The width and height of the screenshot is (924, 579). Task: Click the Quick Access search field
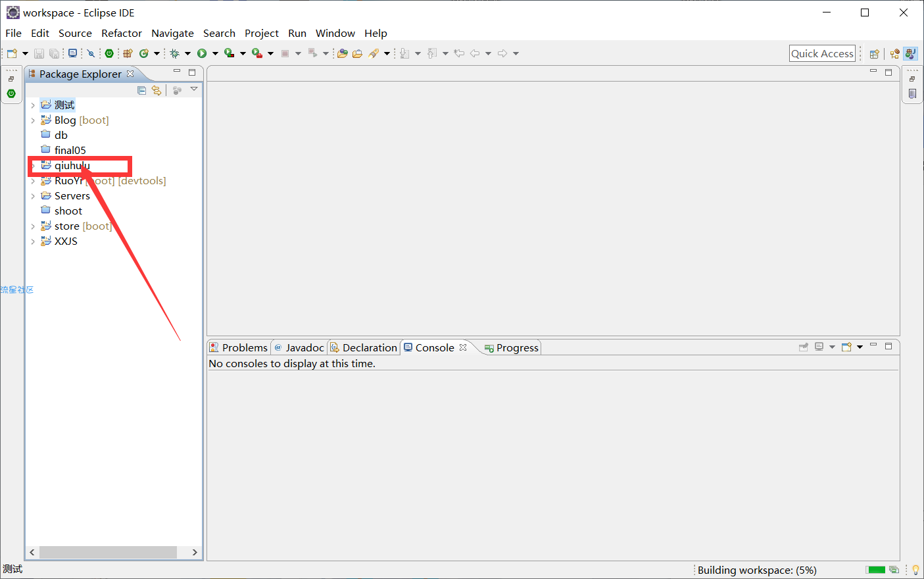pyautogui.click(x=822, y=54)
